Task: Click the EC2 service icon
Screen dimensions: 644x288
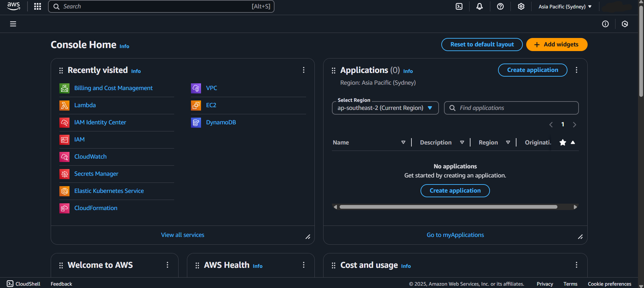Action: [196, 105]
